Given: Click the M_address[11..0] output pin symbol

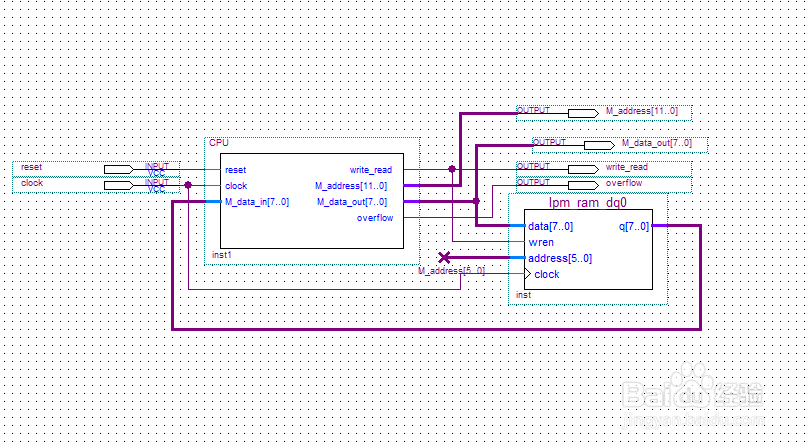Looking at the screenshot, I should [x=583, y=113].
